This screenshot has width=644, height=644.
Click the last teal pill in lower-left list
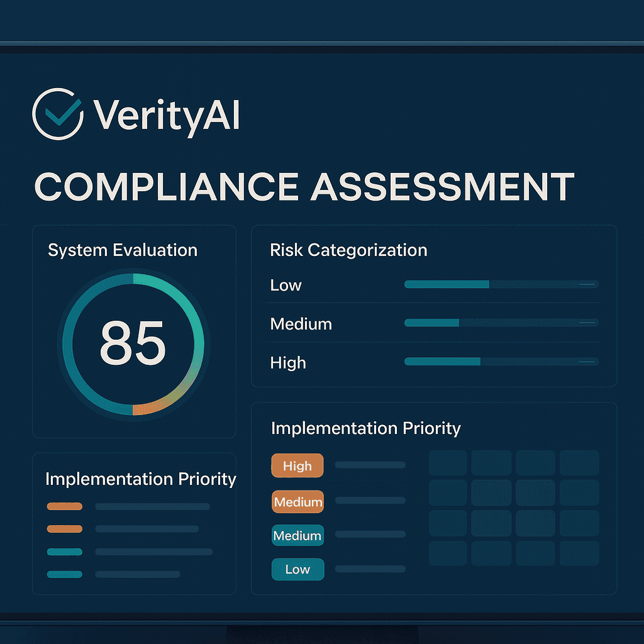pyautogui.click(x=65, y=575)
